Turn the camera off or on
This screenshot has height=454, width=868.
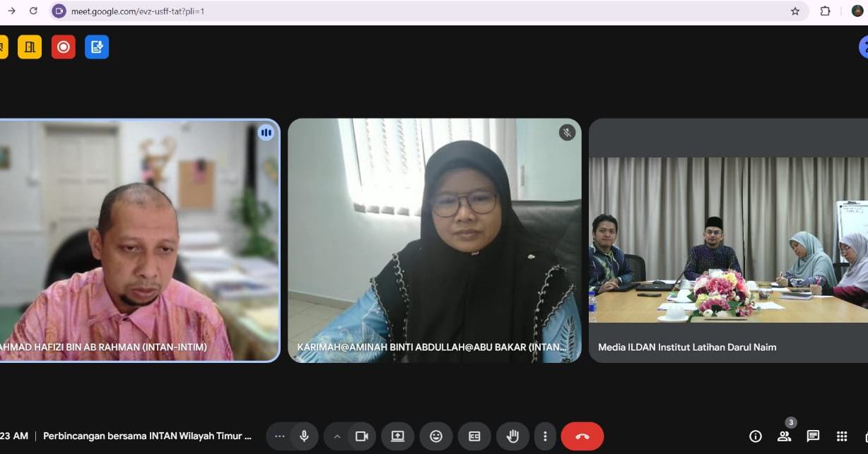362,436
